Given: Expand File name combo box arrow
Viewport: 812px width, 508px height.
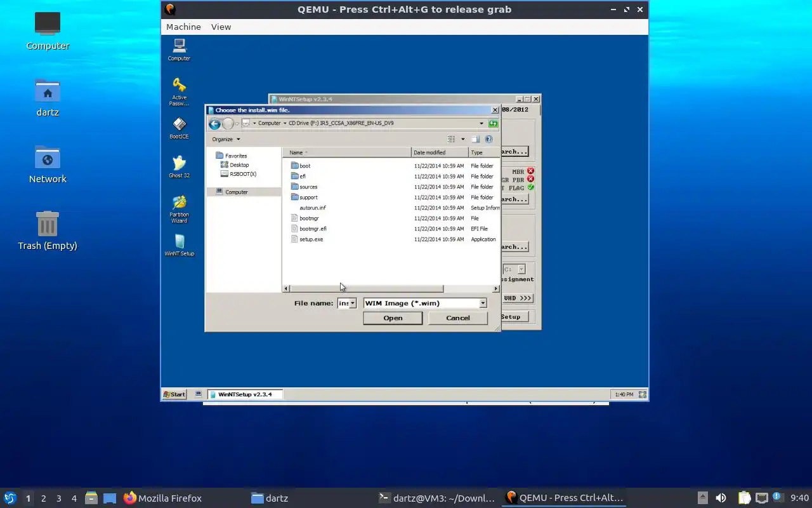Looking at the screenshot, I should point(353,304).
